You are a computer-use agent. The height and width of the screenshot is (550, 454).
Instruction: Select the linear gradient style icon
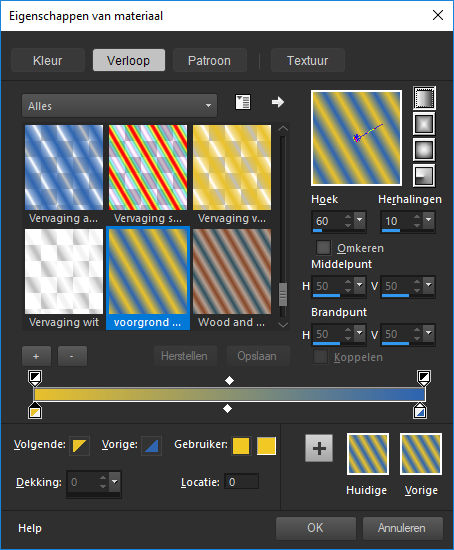point(424,98)
